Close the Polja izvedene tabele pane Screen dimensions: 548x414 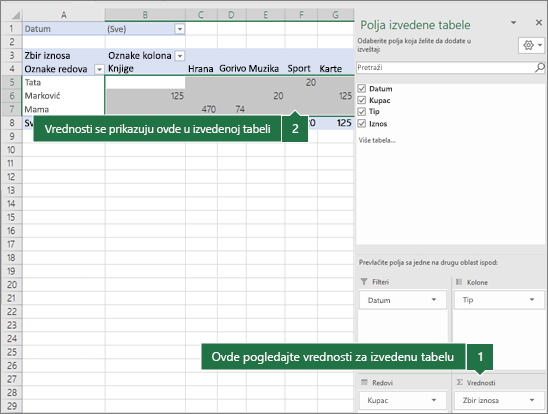click(x=539, y=23)
